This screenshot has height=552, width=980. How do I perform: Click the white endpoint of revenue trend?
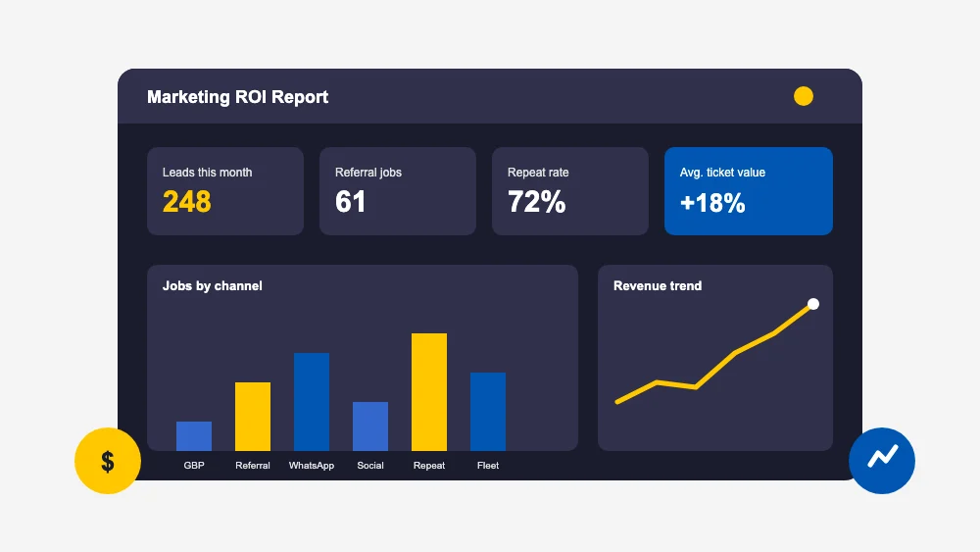coord(813,304)
